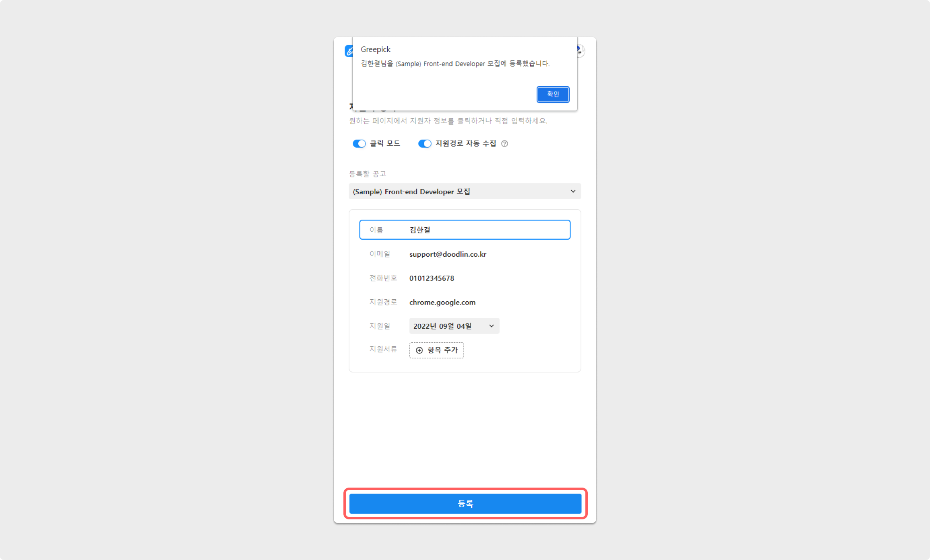Click the help icon next to 지원경로 자동 수집

(504, 144)
